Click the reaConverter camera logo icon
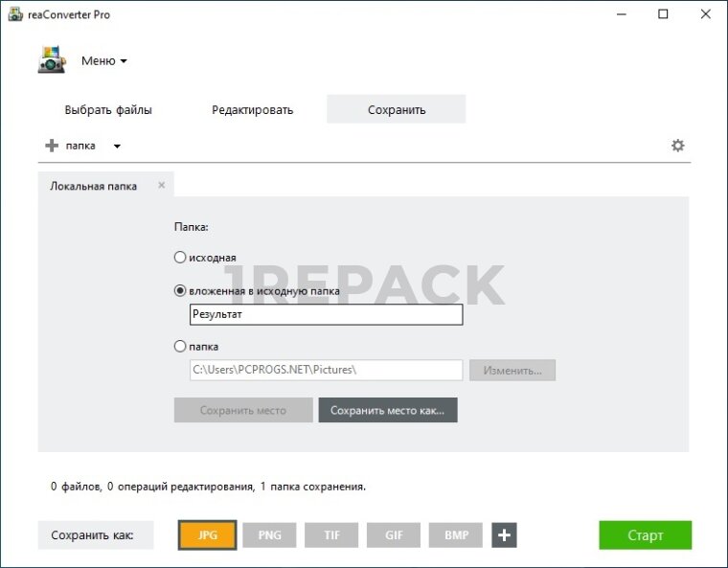The height and width of the screenshot is (568, 728). pos(52,61)
